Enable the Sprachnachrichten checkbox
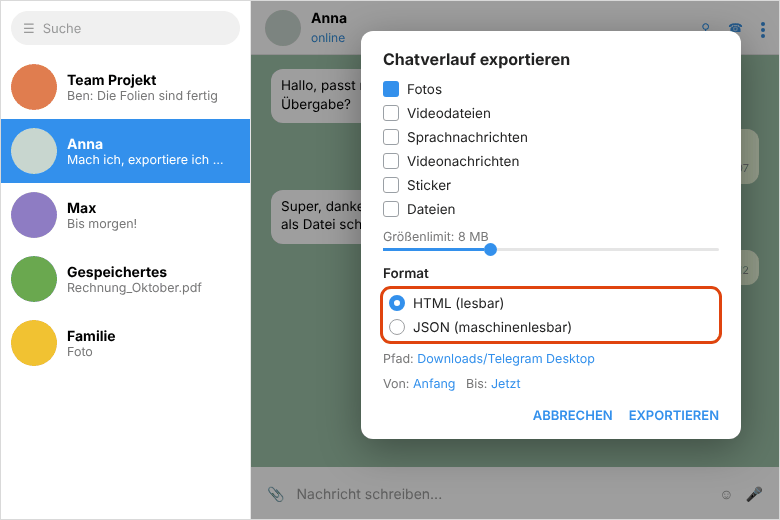 coord(391,137)
